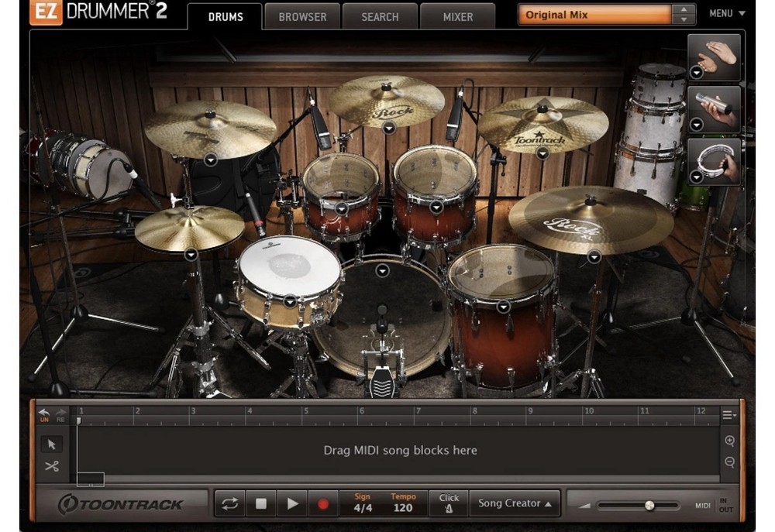Enable the Click metronome
The height and width of the screenshot is (532, 775).
[x=449, y=503]
